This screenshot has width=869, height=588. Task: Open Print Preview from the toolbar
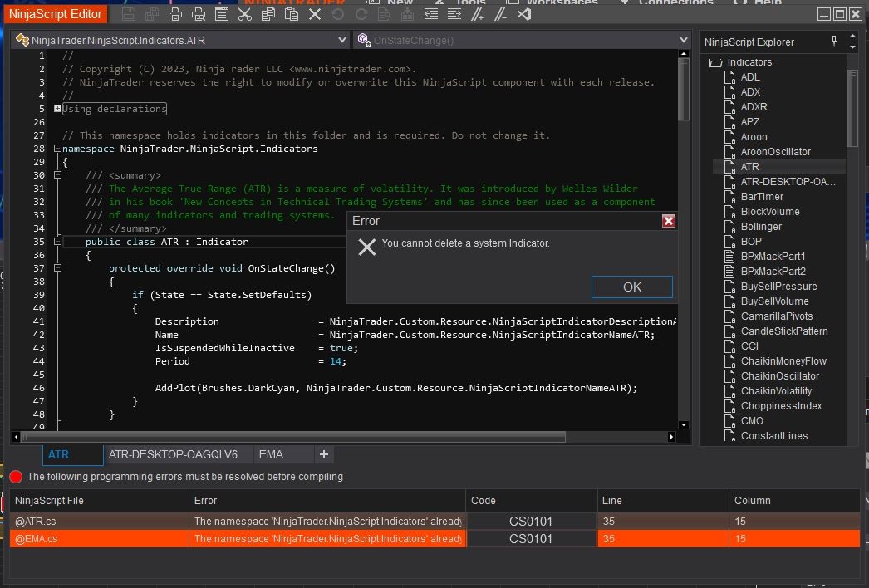(x=199, y=14)
